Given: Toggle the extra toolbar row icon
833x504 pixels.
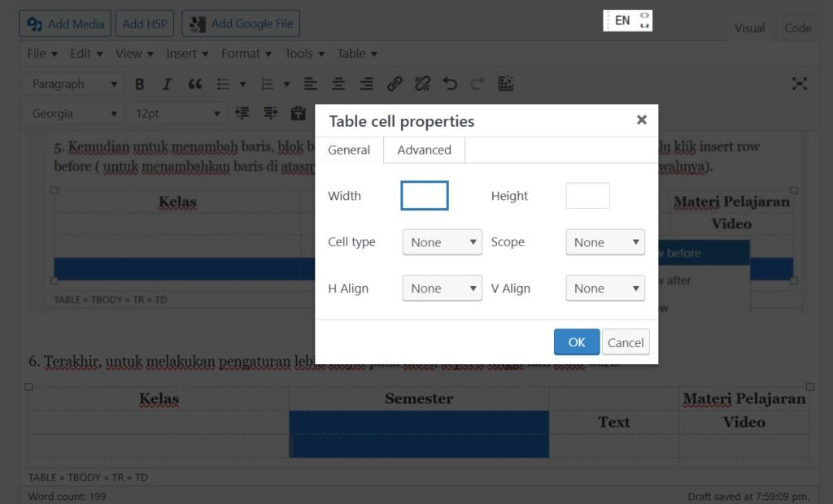Looking at the screenshot, I should pos(506,84).
